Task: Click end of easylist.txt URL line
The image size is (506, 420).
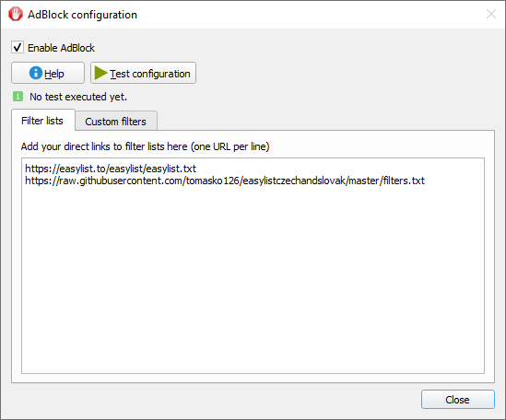Action: tap(196, 169)
